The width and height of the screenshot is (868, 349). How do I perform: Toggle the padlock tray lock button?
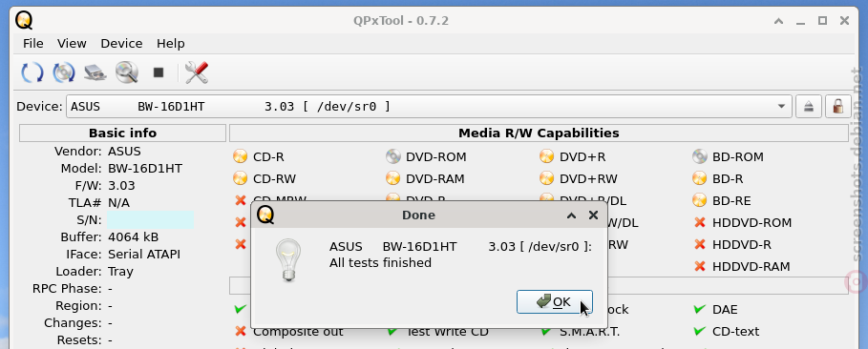coord(838,106)
